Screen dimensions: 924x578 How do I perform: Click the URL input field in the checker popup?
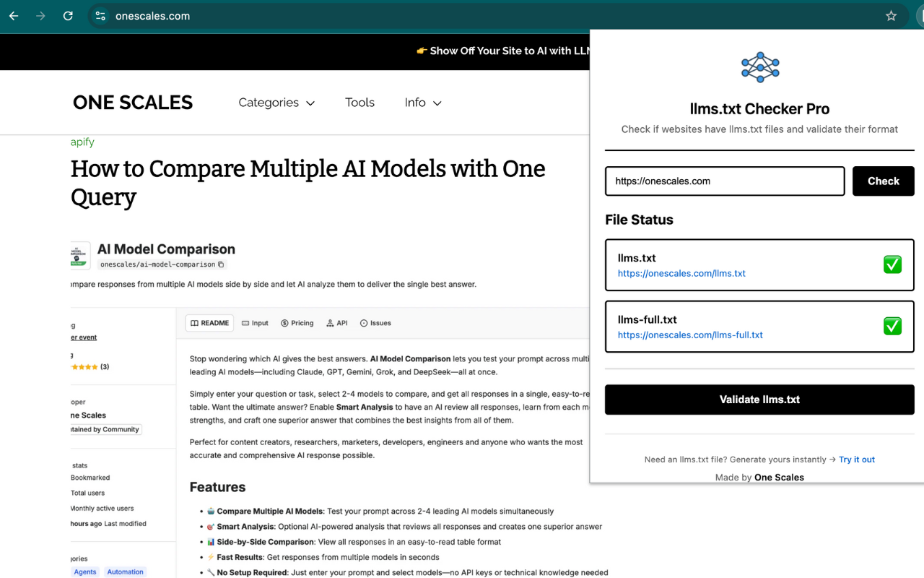click(724, 181)
